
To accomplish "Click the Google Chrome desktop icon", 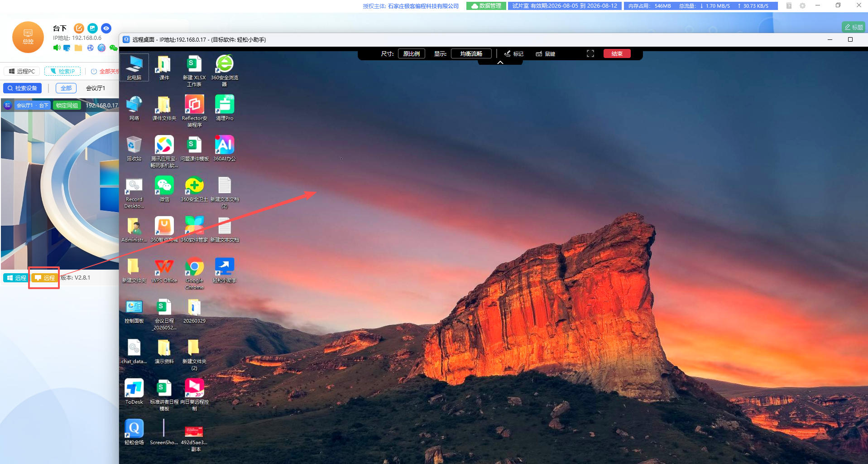I will point(194,273).
